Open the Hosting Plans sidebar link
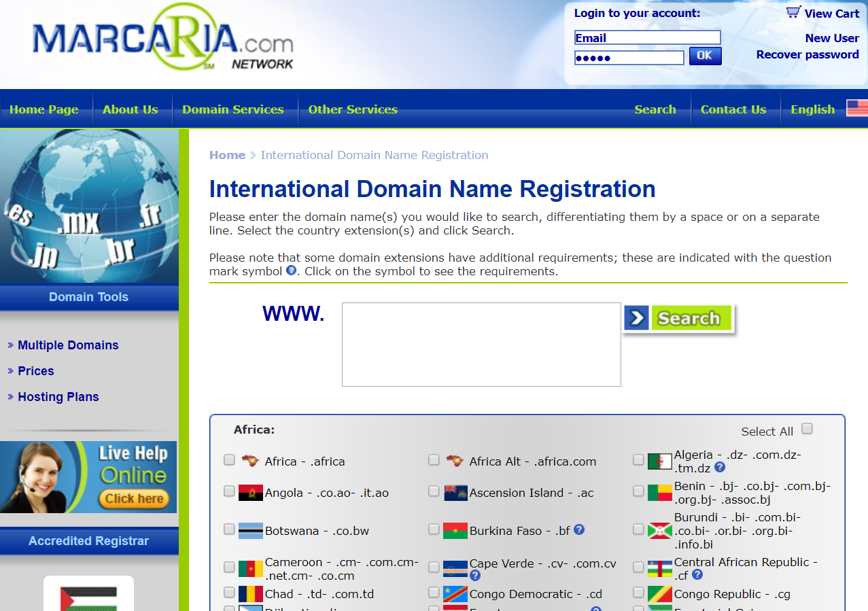 point(58,397)
